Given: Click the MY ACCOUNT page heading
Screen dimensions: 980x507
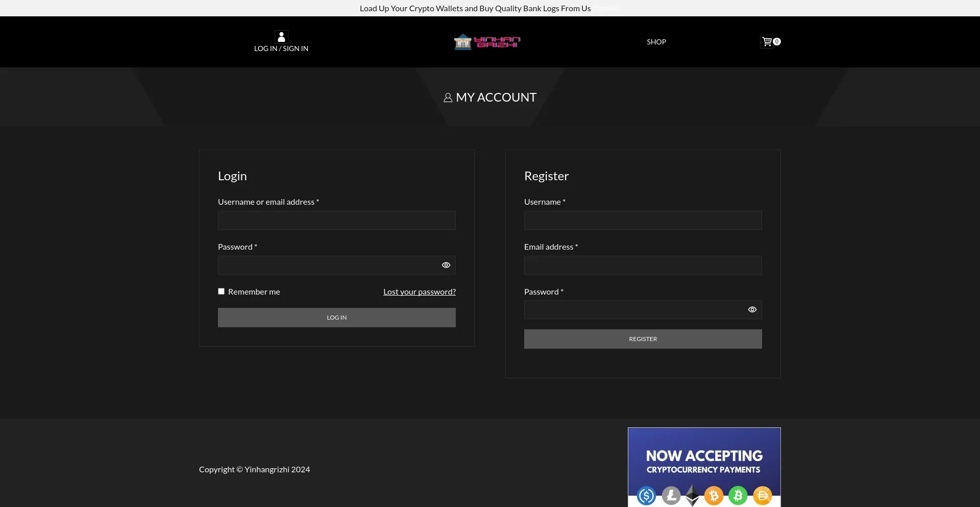Looking at the screenshot, I should click(490, 98).
